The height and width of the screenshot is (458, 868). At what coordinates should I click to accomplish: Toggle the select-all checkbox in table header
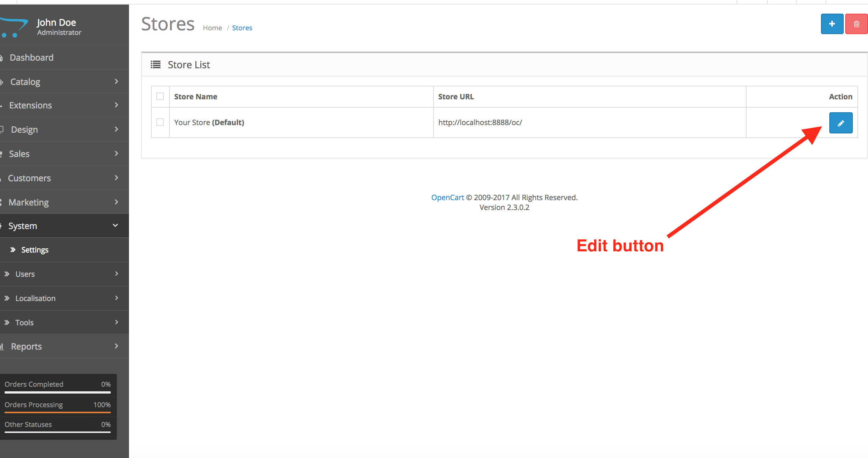(160, 96)
